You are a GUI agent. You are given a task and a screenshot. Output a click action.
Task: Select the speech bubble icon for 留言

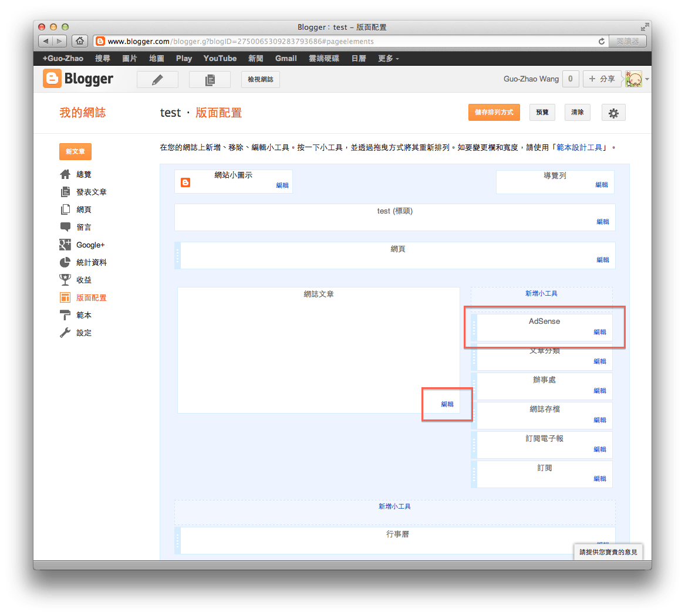[x=65, y=227]
